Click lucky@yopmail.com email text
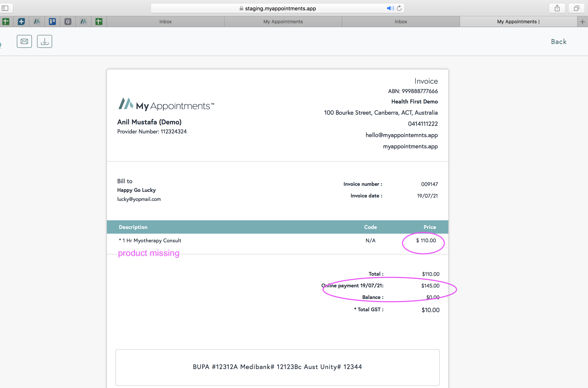 (139, 199)
